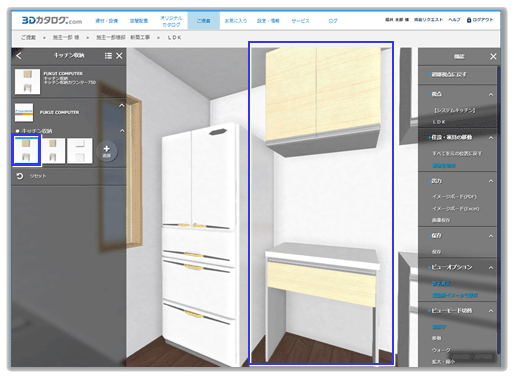Screen dimensions: 514x379
Task: Click 初期視点に戻す in function panel
Action: coord(449,75)
